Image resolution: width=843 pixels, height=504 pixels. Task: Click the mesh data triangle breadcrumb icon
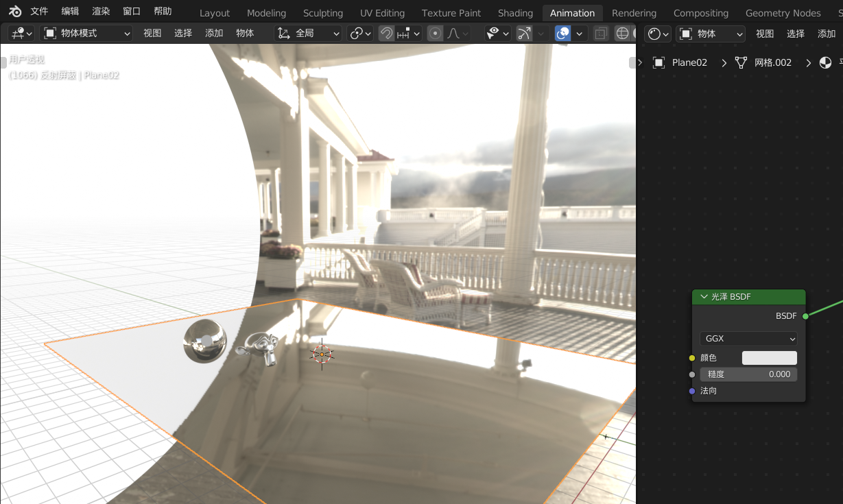pos(741,62)
